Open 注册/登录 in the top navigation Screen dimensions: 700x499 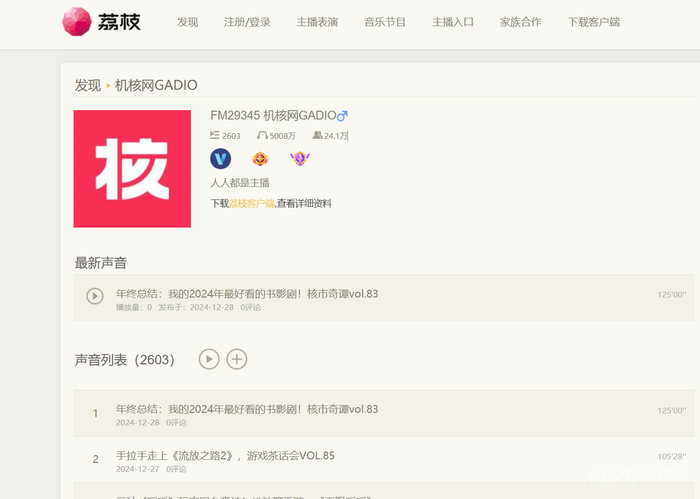pos(247,22)
